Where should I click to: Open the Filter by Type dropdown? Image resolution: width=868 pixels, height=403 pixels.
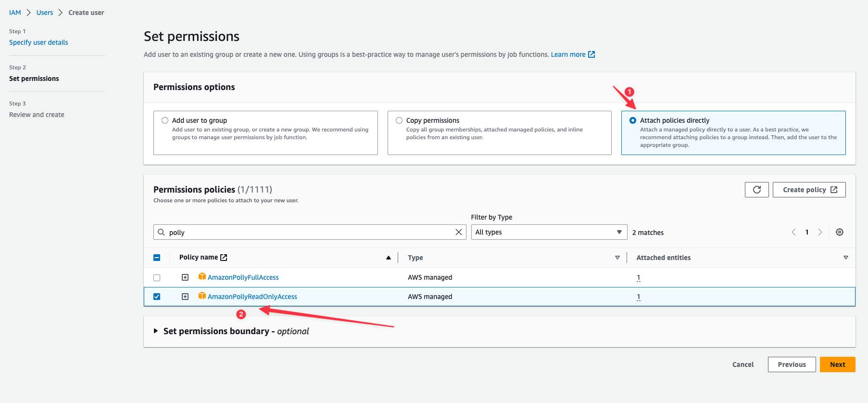[549, 232]
